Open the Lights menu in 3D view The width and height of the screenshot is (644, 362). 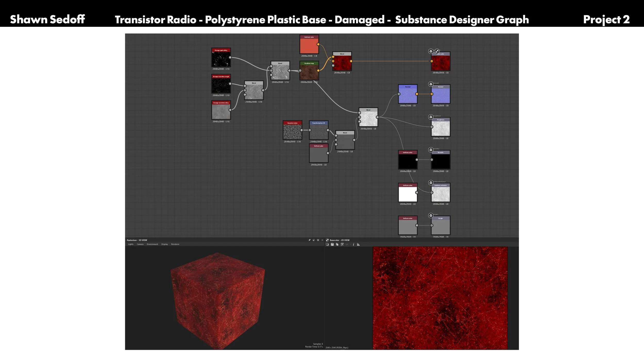click(131, 244)
